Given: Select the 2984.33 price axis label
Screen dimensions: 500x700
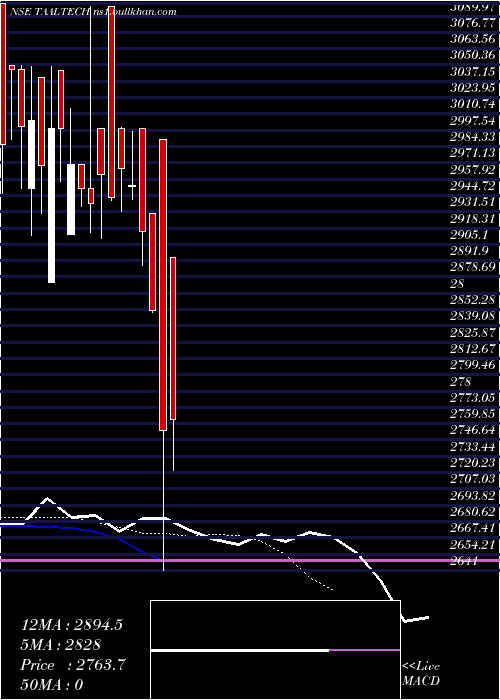Looking at the screenshot, I should coord(472,137).
